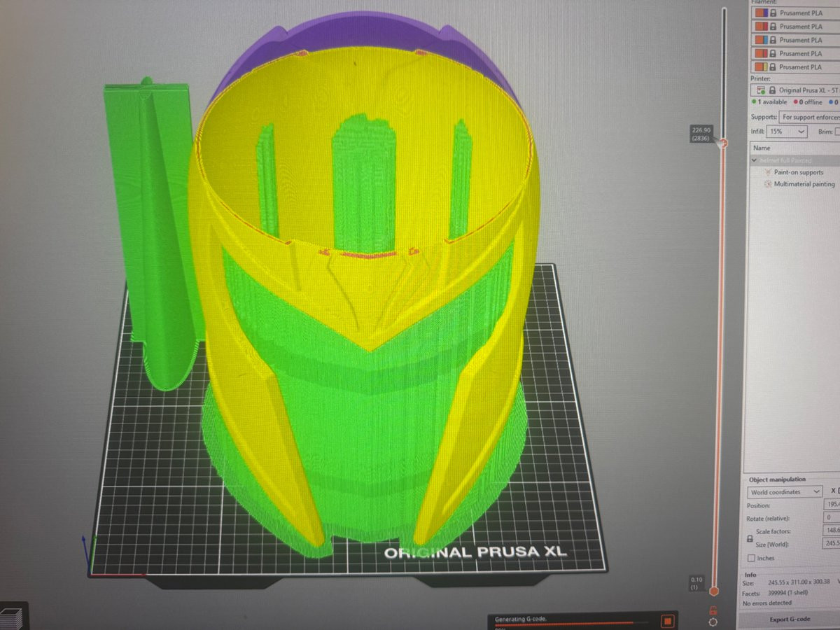Enable the Inches checkbox
Viewport: 840px width, 630px height.
point(751,558)
